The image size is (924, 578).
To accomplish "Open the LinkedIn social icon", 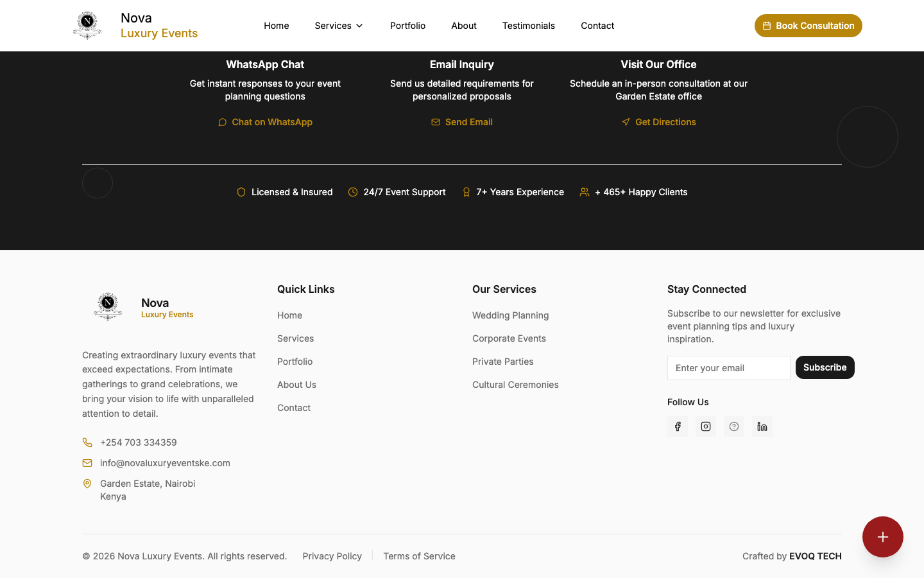I will (x=762, y=426).
